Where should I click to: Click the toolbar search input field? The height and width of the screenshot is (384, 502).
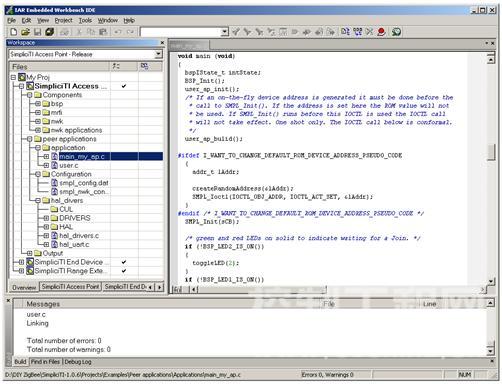pyautogui.click(x=181, y=32)
